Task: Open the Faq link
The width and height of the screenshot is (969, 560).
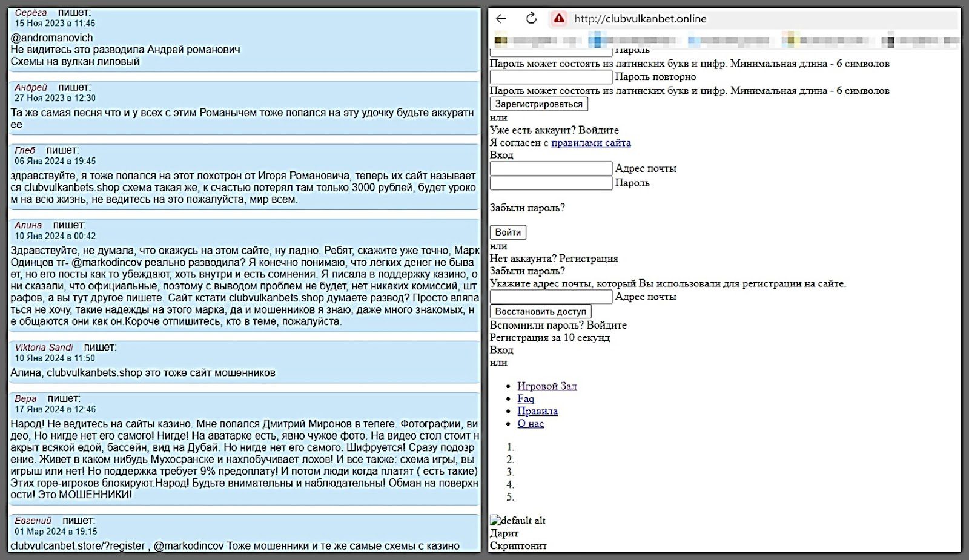Action: (526, 399)
